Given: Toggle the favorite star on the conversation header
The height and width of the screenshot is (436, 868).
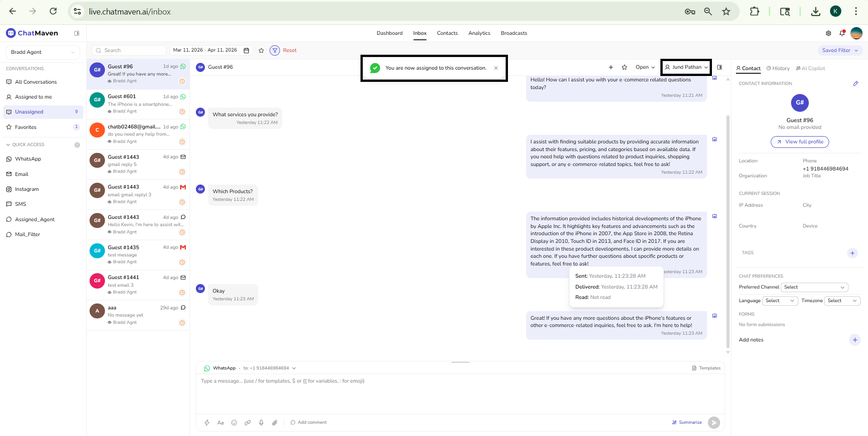Looking at the screenshot, I should point(624,67).
